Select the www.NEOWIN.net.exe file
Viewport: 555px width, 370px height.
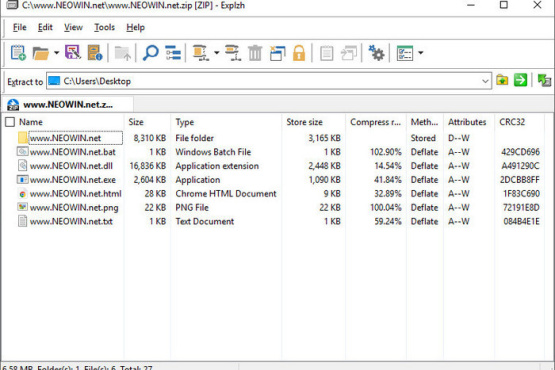click(73, 180)
